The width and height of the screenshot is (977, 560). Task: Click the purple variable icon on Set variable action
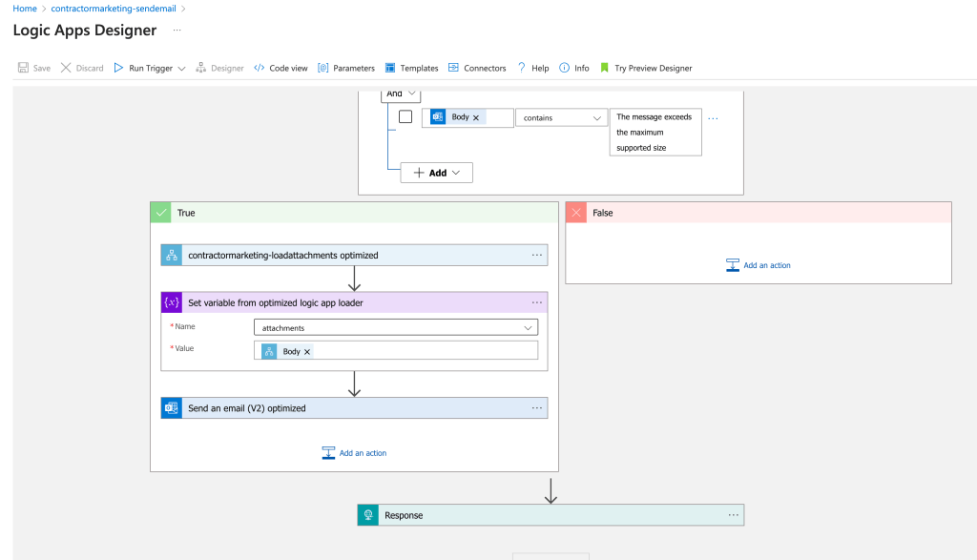point(172,302)
